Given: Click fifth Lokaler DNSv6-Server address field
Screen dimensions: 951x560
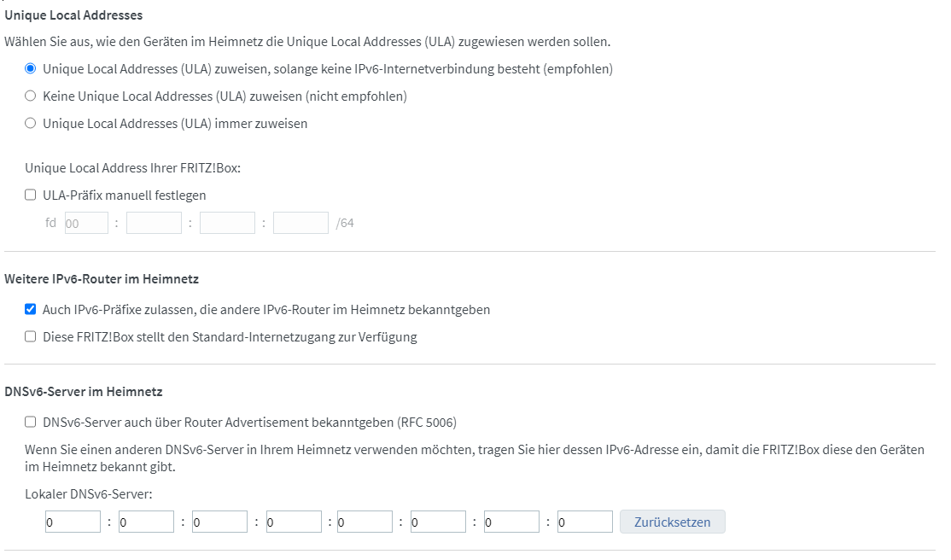Looking at the screenshot, I should click(365, 522).
